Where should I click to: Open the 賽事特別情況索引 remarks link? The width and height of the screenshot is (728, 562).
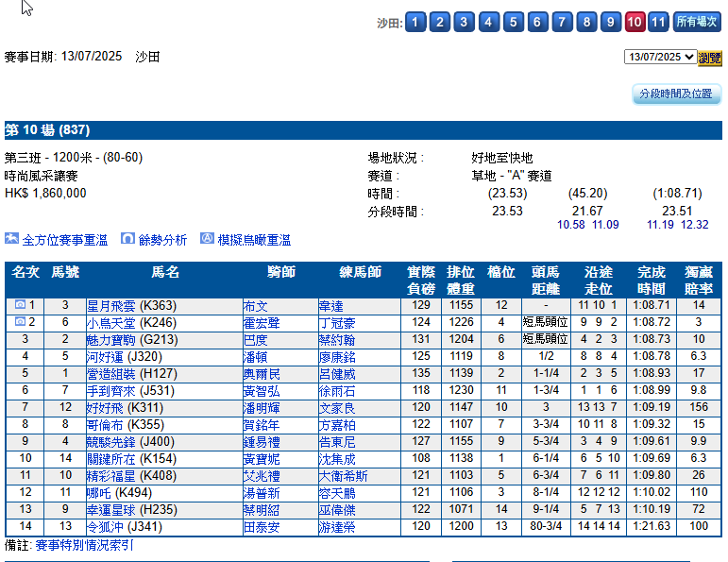coord(84,545)
